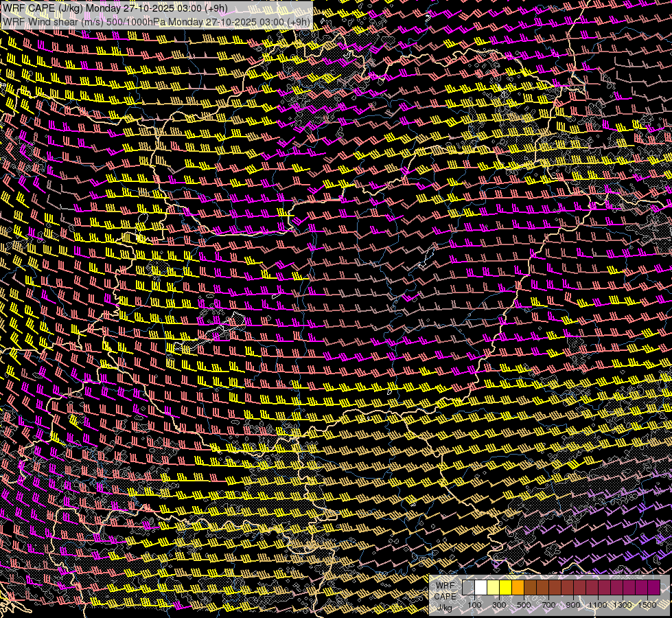Select the gray leftmost CAPE legend swatch

tap(468, 587)
